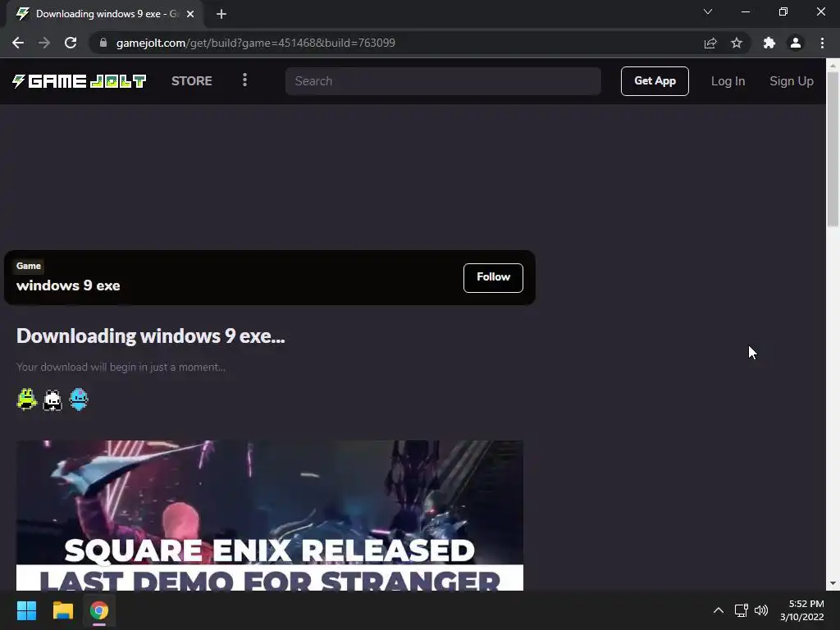Open the STORE section
Screen dimensions: 840x630
point(192,81)
